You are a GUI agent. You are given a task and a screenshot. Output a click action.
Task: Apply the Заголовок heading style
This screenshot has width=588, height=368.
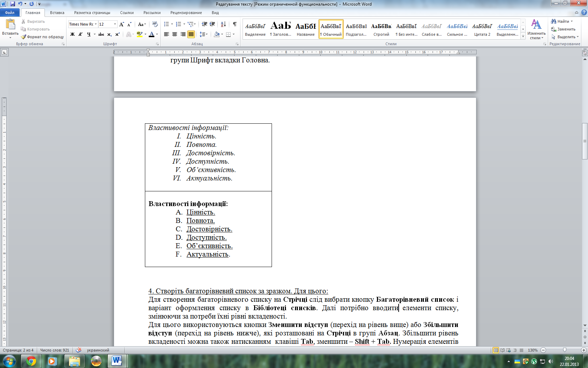tap(280, 29)
